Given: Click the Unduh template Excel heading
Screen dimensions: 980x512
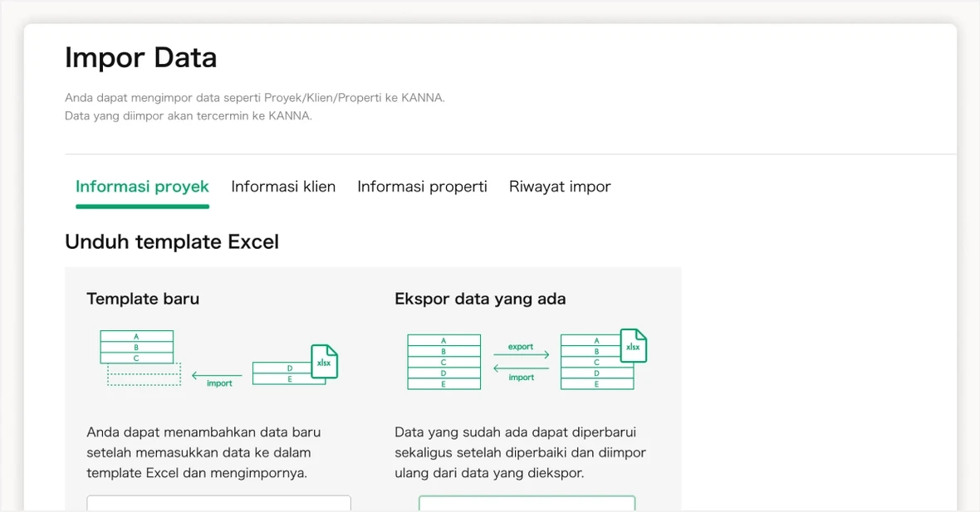Looking at the screenshot, I should [x=172, y=241].
